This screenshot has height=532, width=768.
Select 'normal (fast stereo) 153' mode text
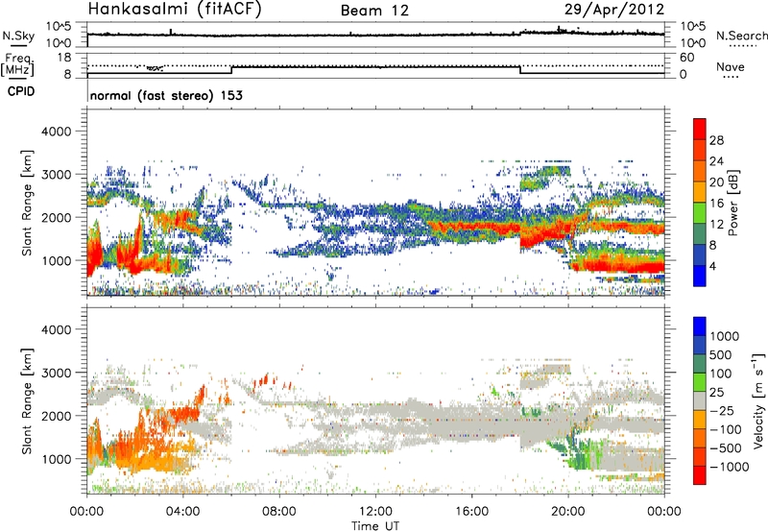pyautogui.click(x=166, y=96)
